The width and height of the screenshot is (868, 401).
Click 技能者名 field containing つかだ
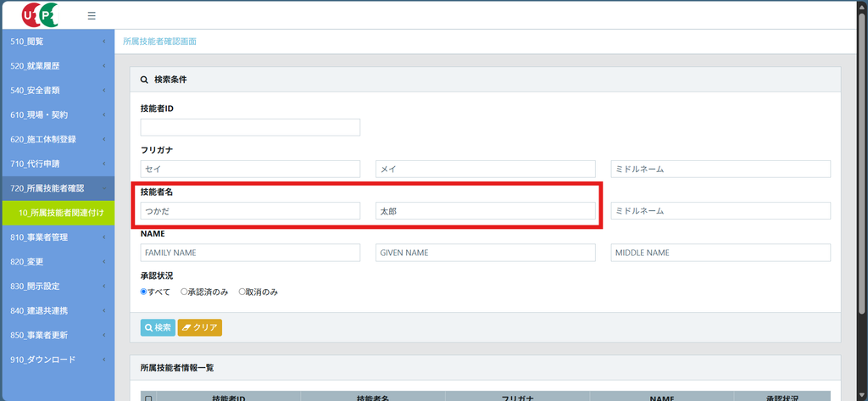point(250,210)
